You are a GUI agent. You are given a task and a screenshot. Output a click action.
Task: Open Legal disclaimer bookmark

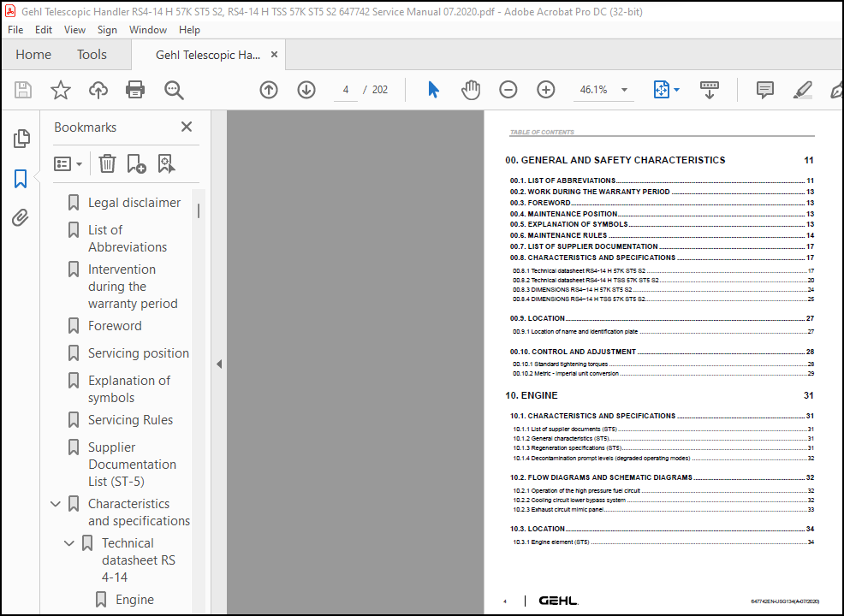click(134, 203)
